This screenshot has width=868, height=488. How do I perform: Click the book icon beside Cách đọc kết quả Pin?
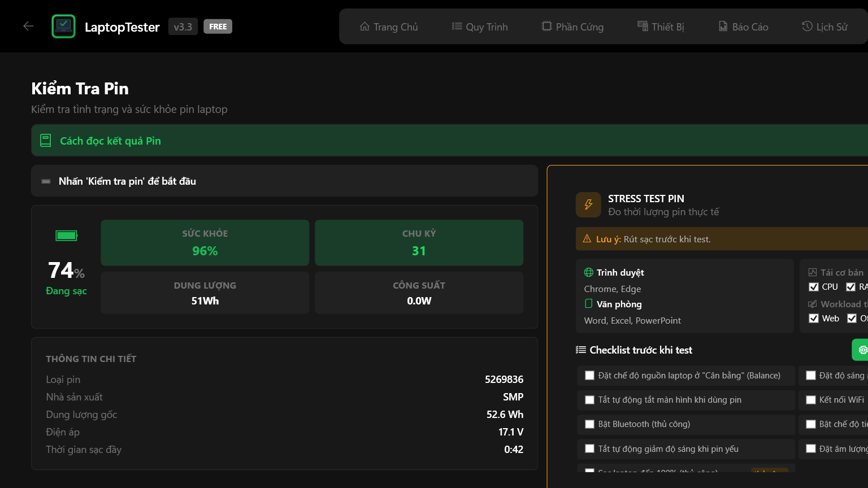click(46, 141)
